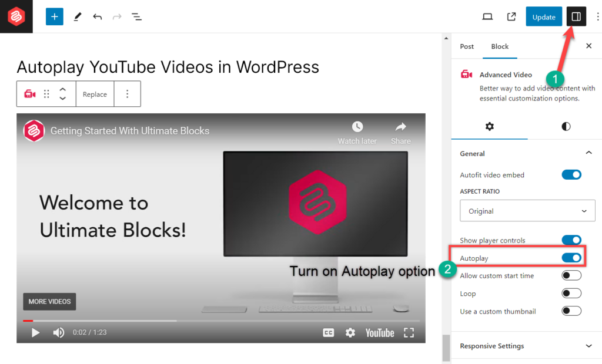The width and height of the screenshot is (602, 364).
Task: Open the block inserter with the plus icon
Action: point(54,16)
